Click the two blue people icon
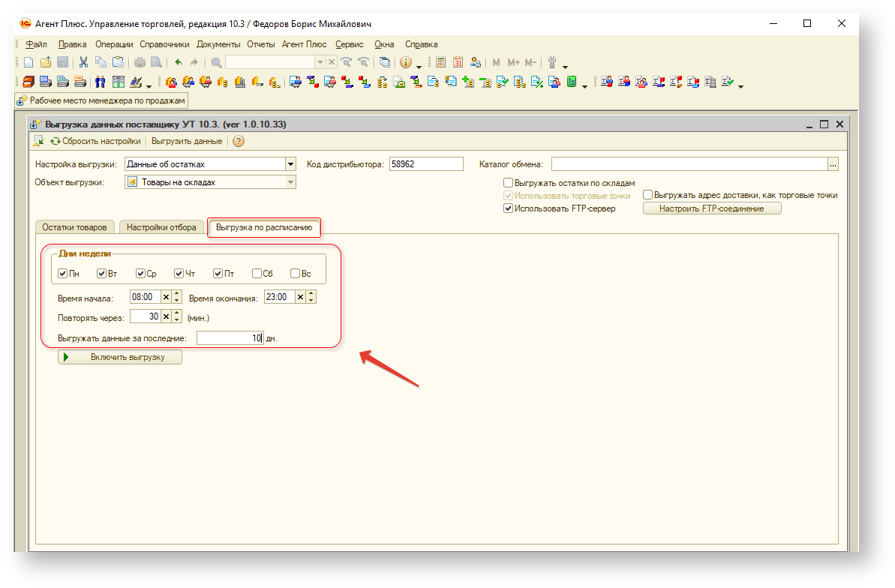This screenshot has width=895, height=588. coord(101,82)
